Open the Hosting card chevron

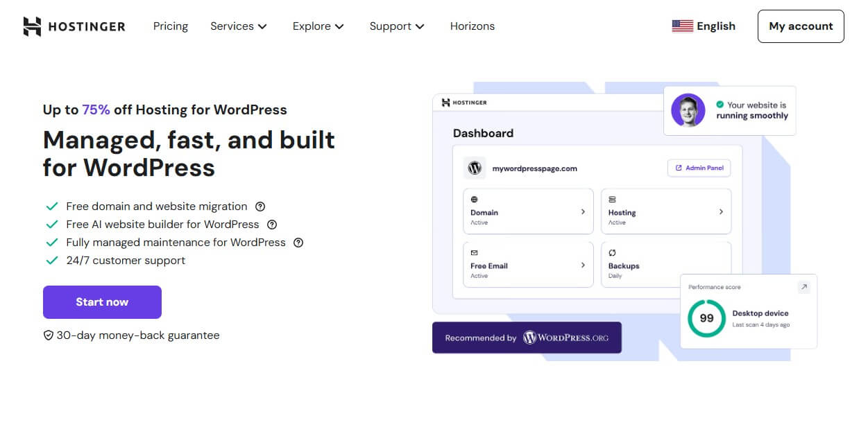click(x=721, y=211)
